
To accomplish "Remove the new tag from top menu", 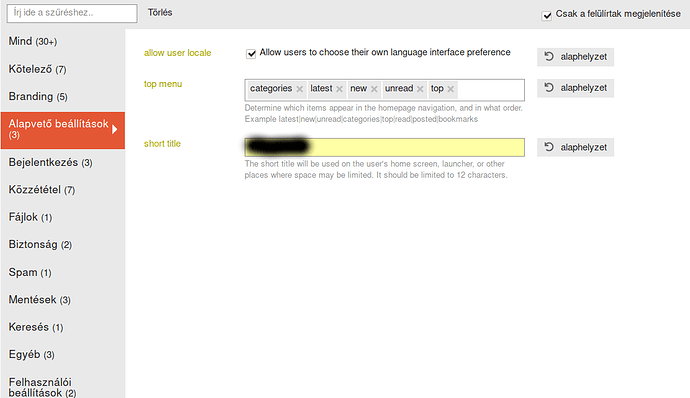I will point(374,89).
